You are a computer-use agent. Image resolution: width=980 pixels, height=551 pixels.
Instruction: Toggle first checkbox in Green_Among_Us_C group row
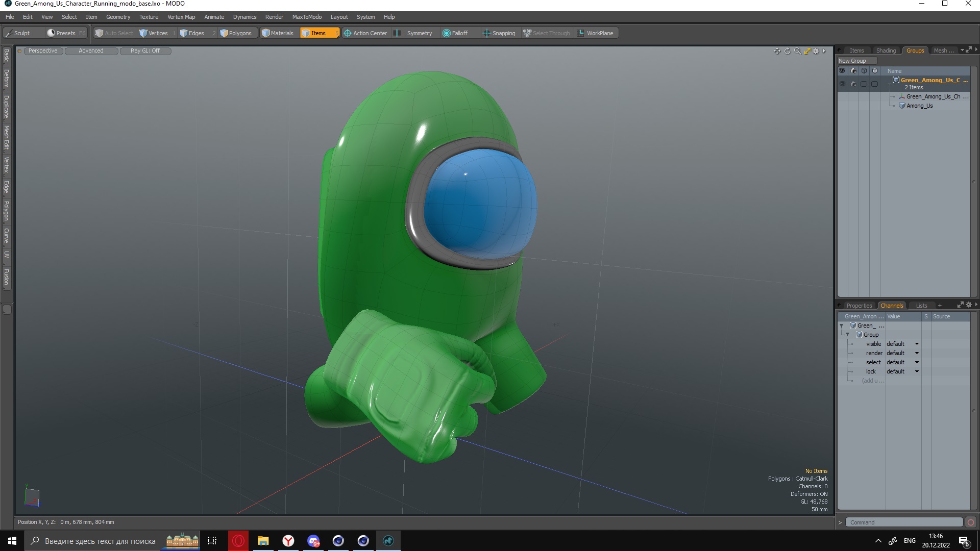click(x=864, y=84)
